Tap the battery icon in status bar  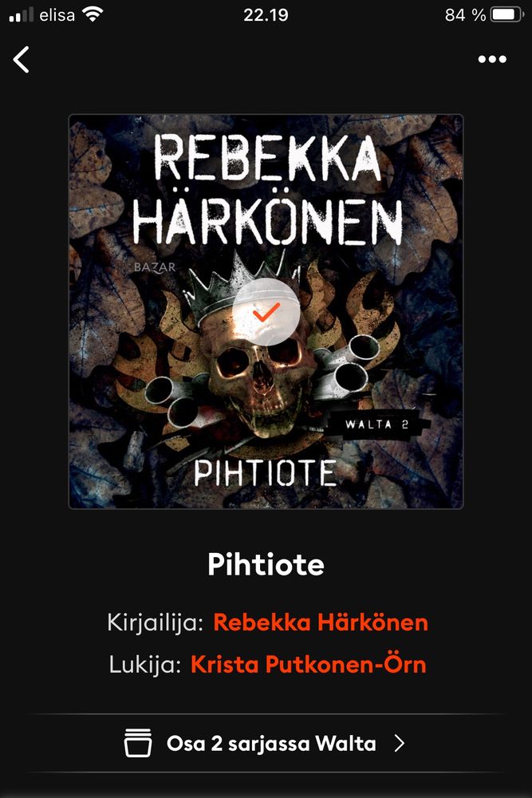[x=506, y=14]
